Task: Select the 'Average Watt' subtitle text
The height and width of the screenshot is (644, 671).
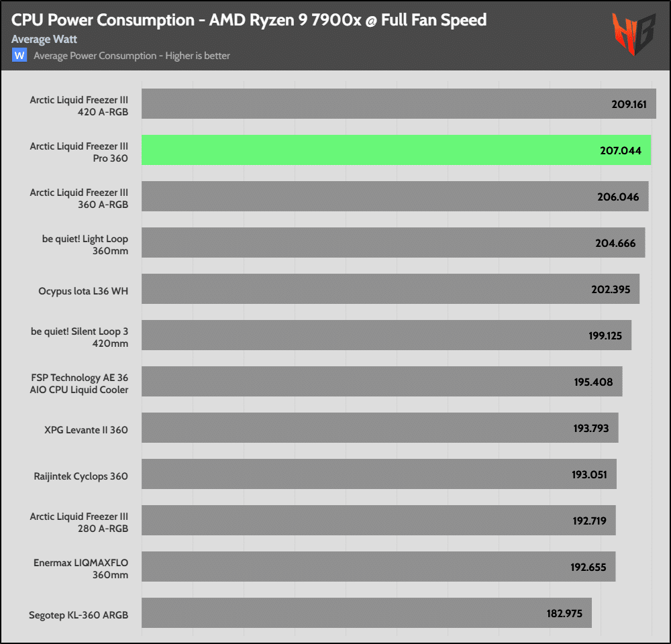Action: [44, 40]
